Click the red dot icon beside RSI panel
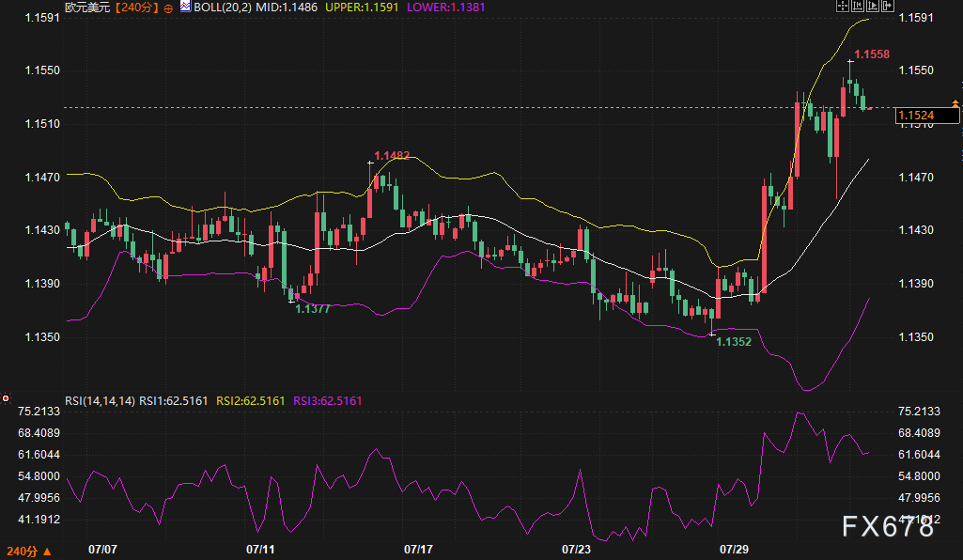Screen dimensions: 963x560 [6, 398]
